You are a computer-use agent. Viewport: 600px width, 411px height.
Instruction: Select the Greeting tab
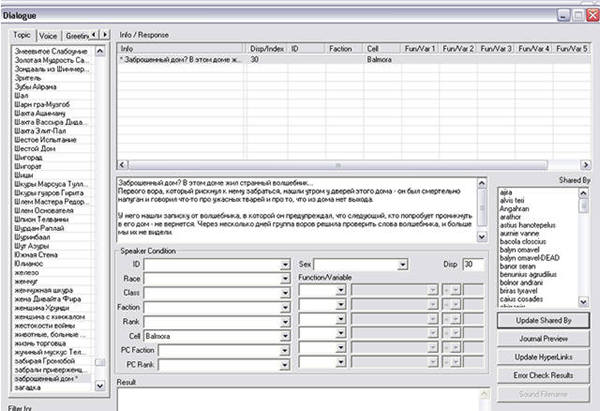[x=76, y=35]
